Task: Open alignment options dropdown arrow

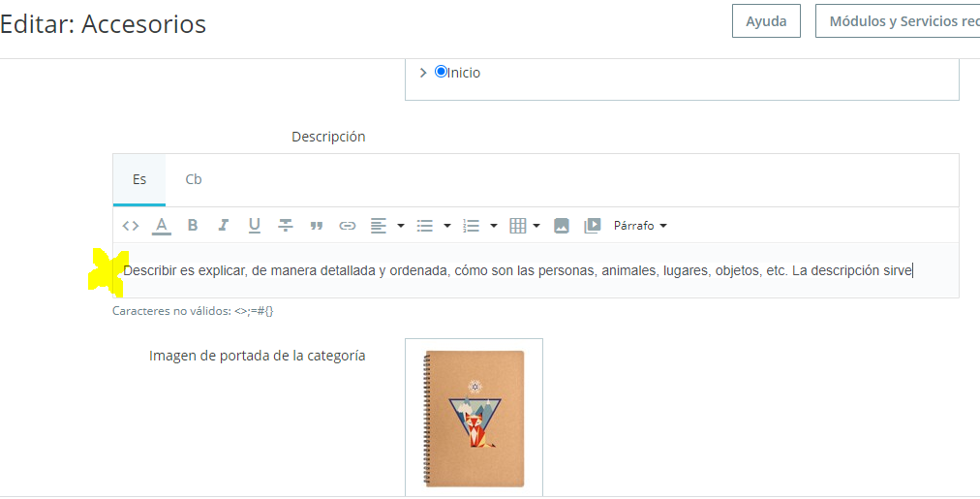Action: coord(401,226)
